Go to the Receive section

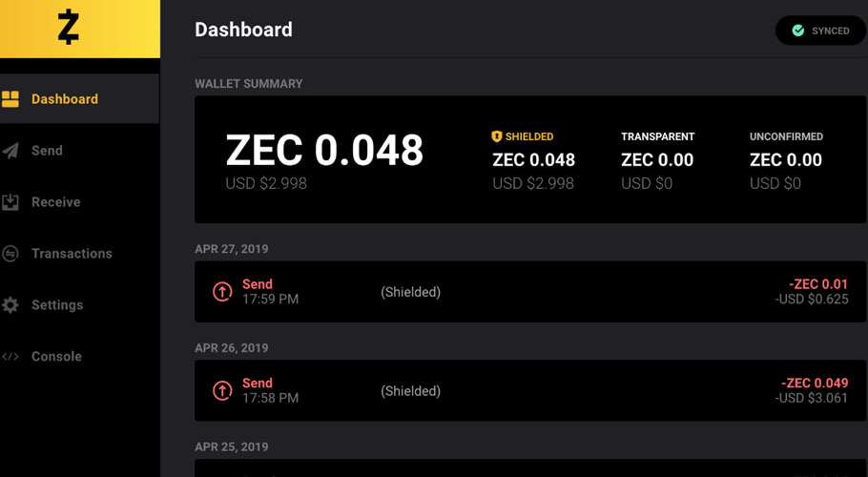pyautogui.click(x=56, y=202)
